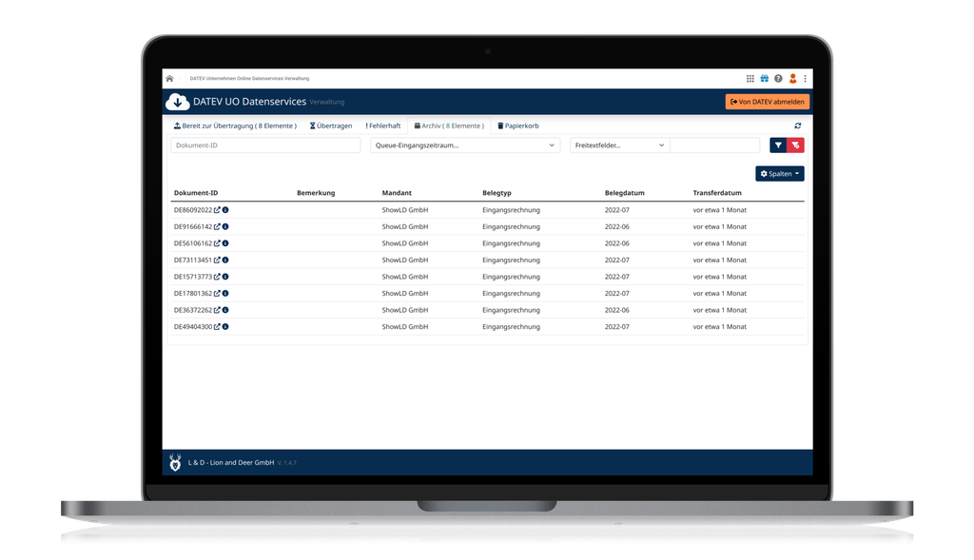Show info for DE36372262
This screenshot has height=560, width=974.
pyautogui.click(x=225, y=310)
